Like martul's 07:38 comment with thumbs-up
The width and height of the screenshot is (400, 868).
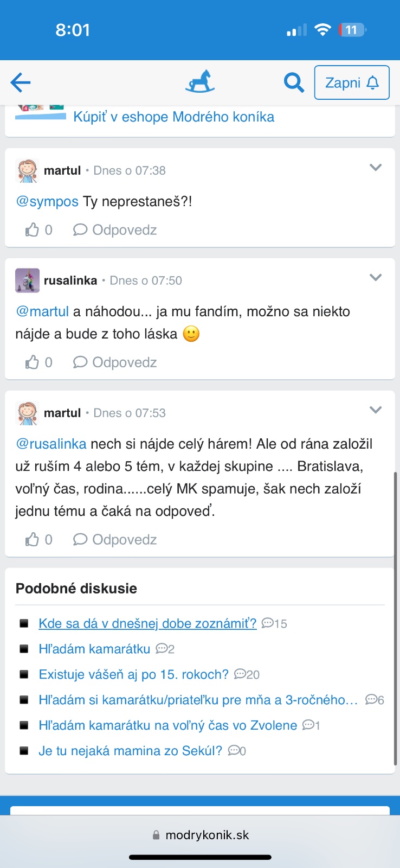click(33, 230)
